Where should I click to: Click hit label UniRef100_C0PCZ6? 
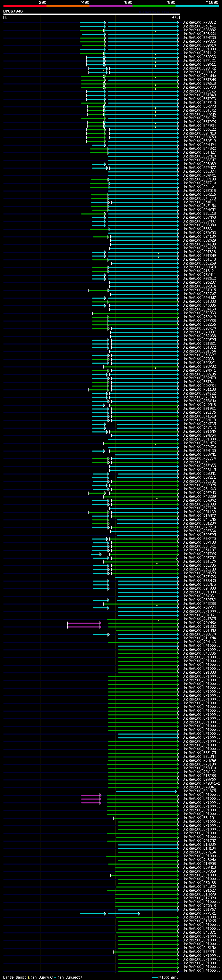pyautogui.click(x=199, y=91)
